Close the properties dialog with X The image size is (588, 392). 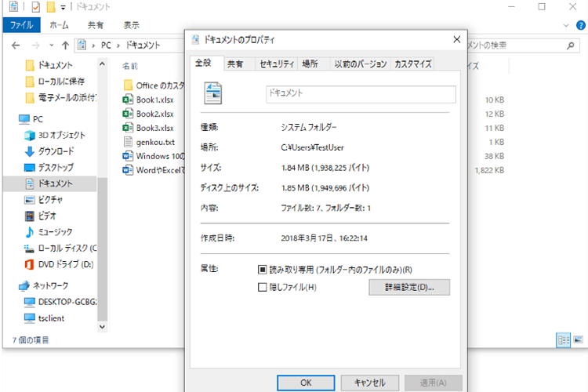tap(457, 39)
